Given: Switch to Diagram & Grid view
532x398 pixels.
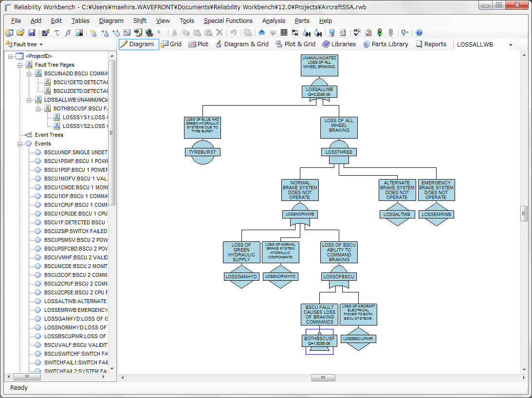Looking at the screenshot, I should point(242,44).
